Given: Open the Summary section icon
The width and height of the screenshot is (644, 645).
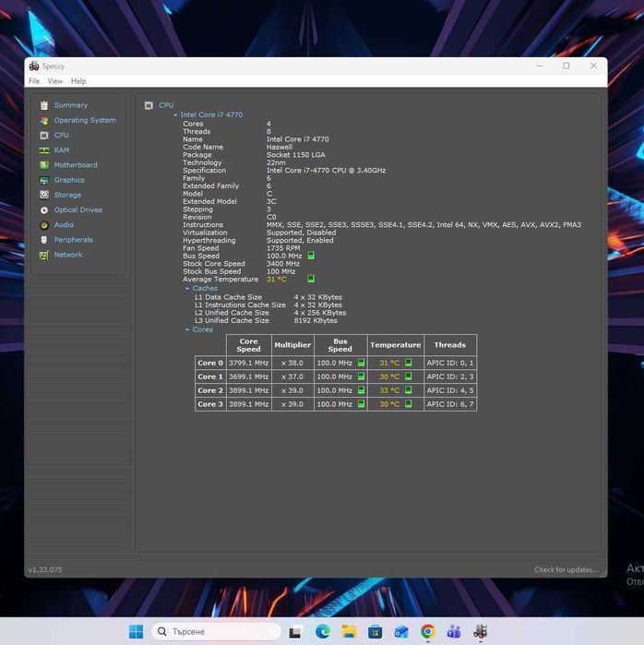Looking at the screenshot, I should coord(44,105).
